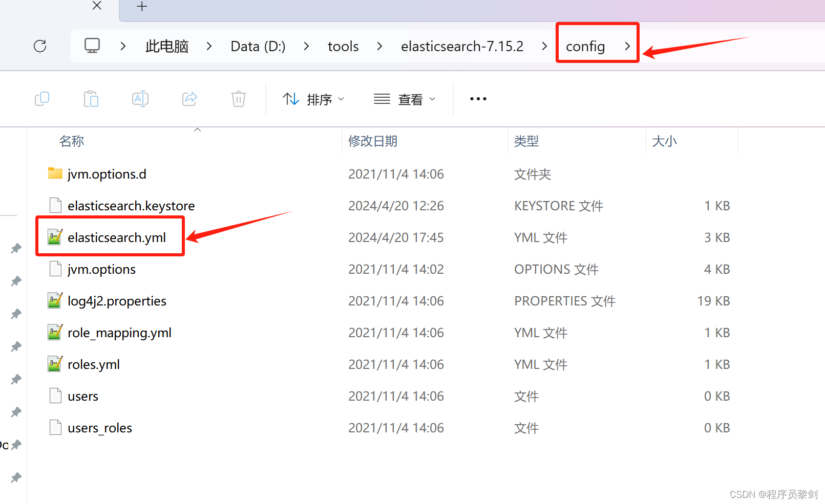Open the 排序 (Sort) dropdown
The image size is (825, 504).
click(313, 99)
